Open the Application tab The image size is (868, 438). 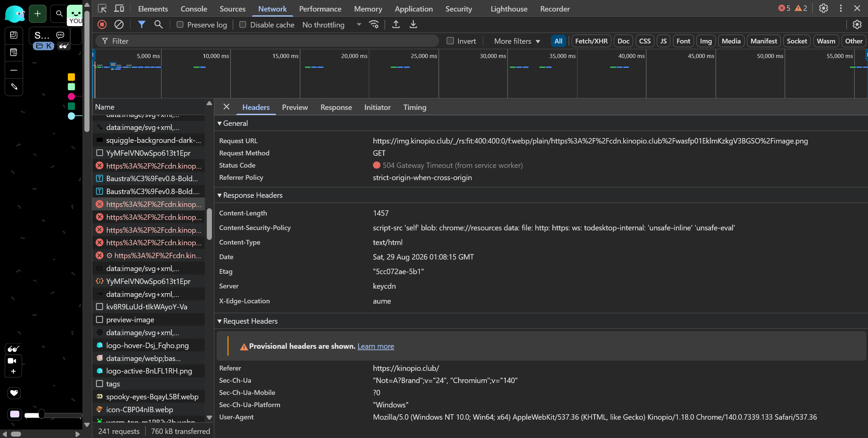tap(414, 9)
